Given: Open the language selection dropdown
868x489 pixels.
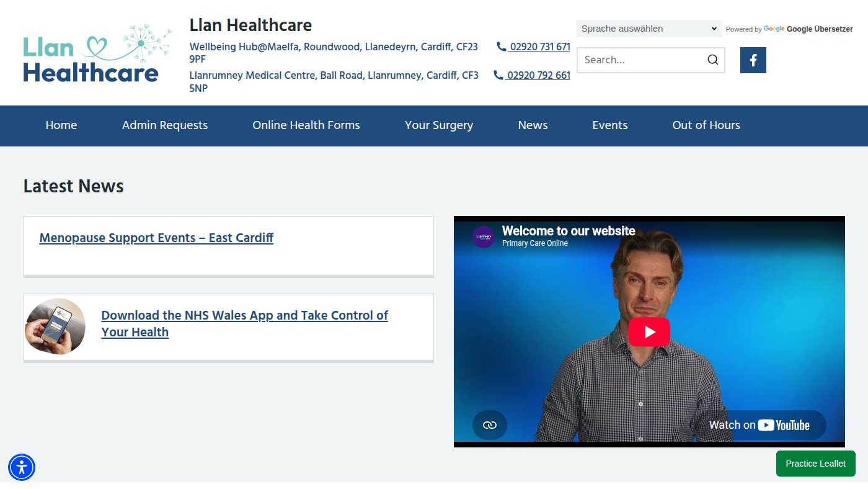Looking at the screenshot, I should [649, 29].
